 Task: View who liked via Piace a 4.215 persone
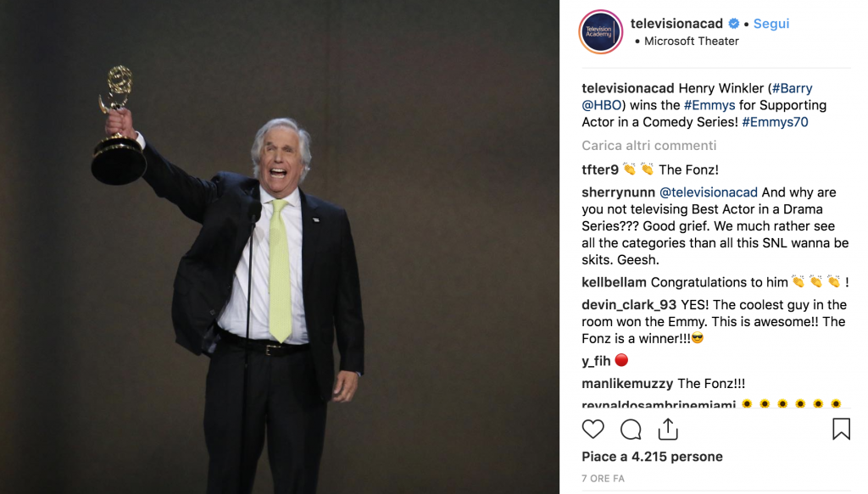(x=652, y=457)
